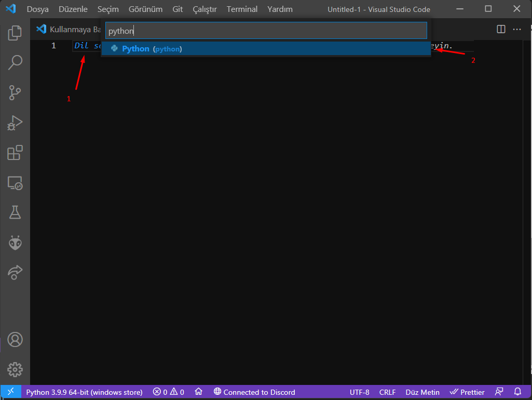532x400 pixels.
Task: Maximize the Visual Studio Code window
Action: click(488, 9)
